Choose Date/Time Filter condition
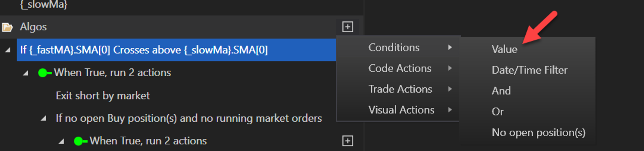Screen dimensions: 644x151 click(x=529, y=70)
